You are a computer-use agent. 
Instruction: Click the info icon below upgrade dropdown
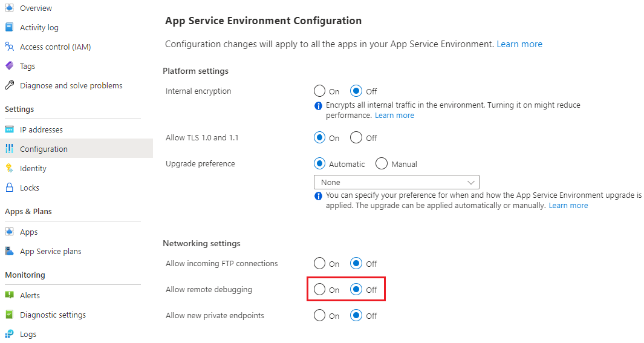point(318,196)
